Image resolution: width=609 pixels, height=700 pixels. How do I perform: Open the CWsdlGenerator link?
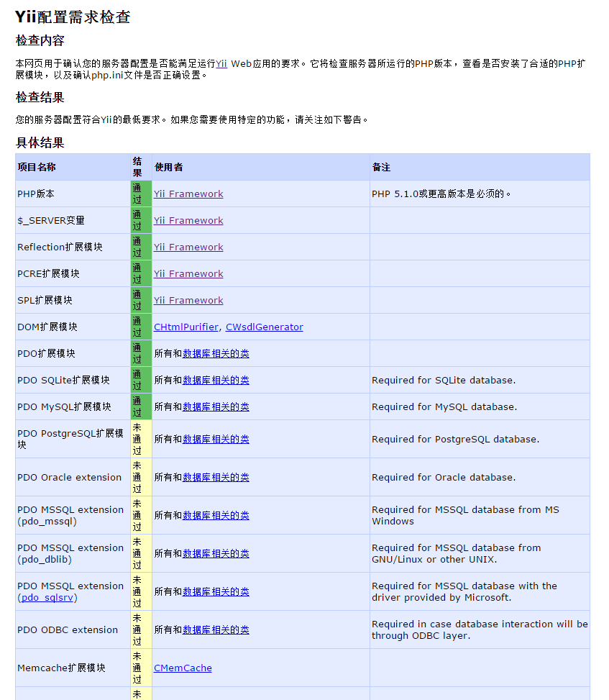pos(264,327)
